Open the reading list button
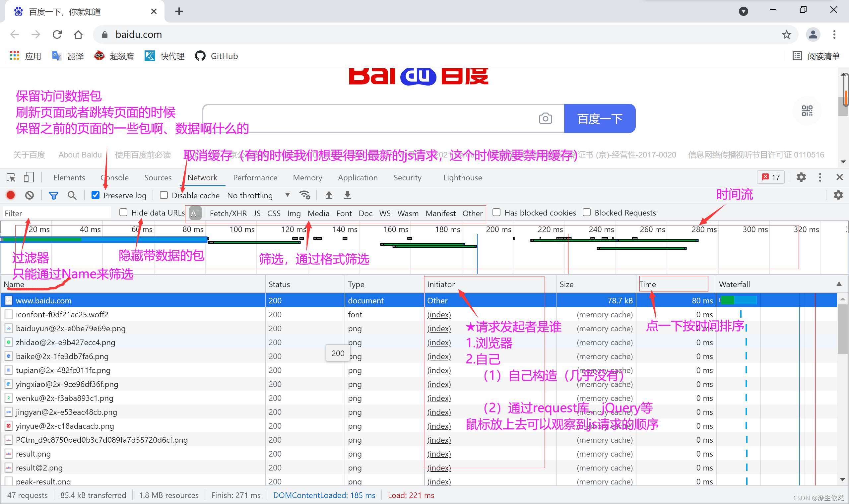 click(816, 56)
